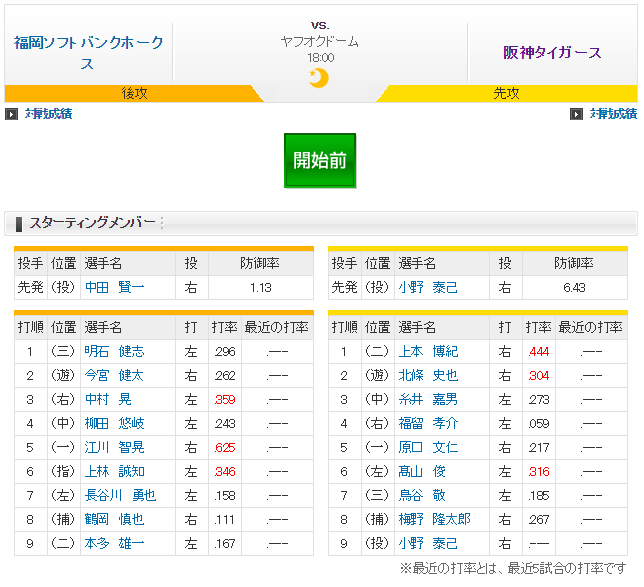Image resolution: width=644 pixels, height=587 pixels.
Task: Open player 今宮 健太 profile
Action: [x=114, y=375]
